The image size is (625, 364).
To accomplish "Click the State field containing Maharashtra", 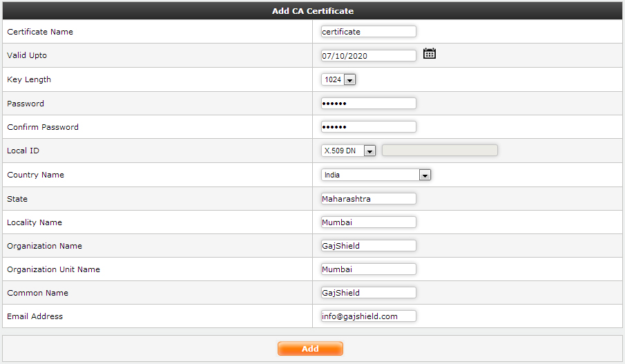I will pyautogui.click(x=368, y=199).
